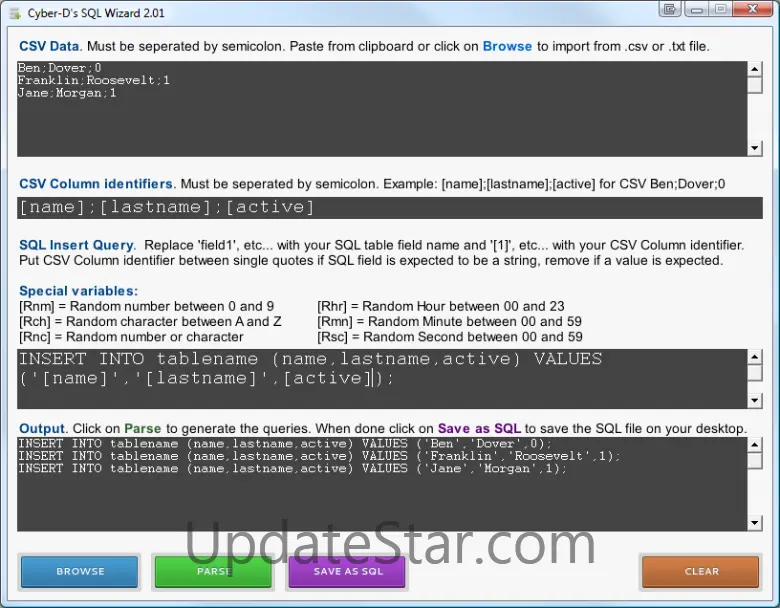Click the '[Rch] = Random character' line

coord(150,322)
